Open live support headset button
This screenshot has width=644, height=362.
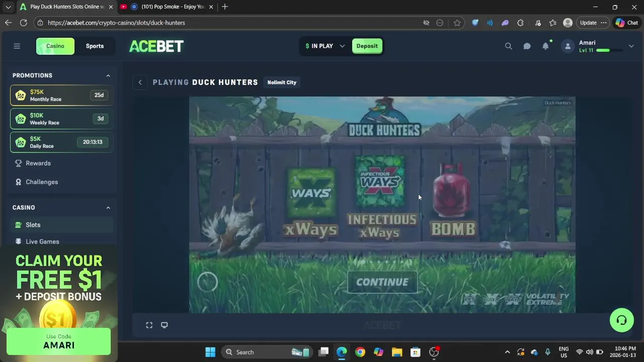point(622,320)
